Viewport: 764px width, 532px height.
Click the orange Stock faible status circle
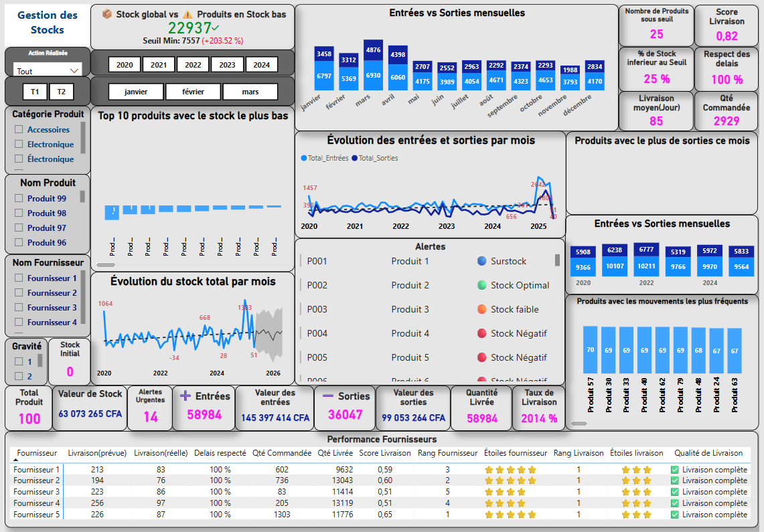tap(481, 309)
